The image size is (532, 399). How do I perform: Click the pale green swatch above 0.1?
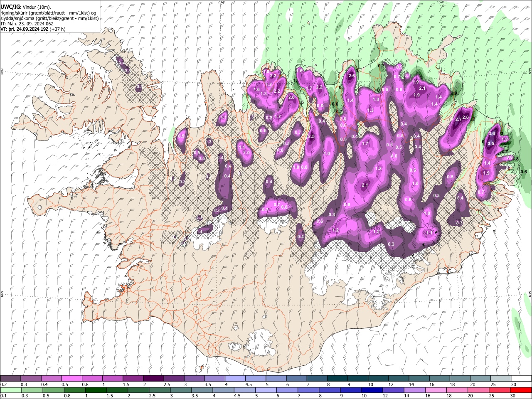click(11, 390)
